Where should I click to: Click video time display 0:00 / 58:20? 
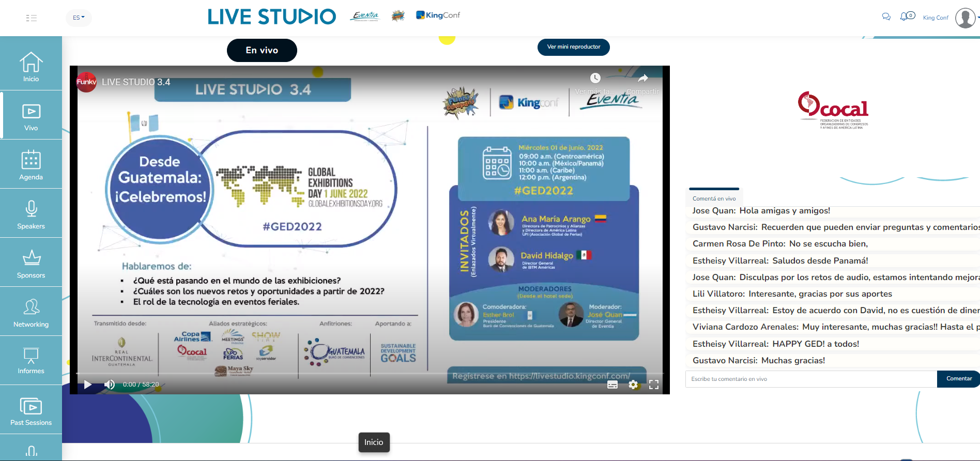(x=141, y=385)
